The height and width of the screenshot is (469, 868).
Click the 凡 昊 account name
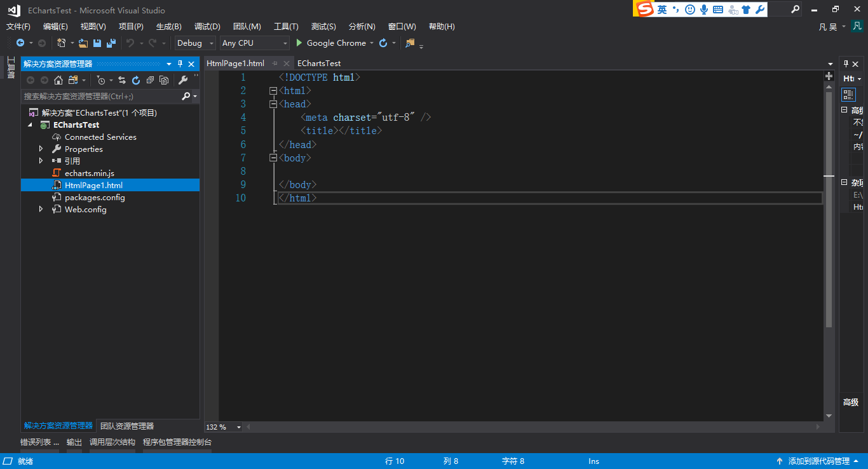click(828, 27)
